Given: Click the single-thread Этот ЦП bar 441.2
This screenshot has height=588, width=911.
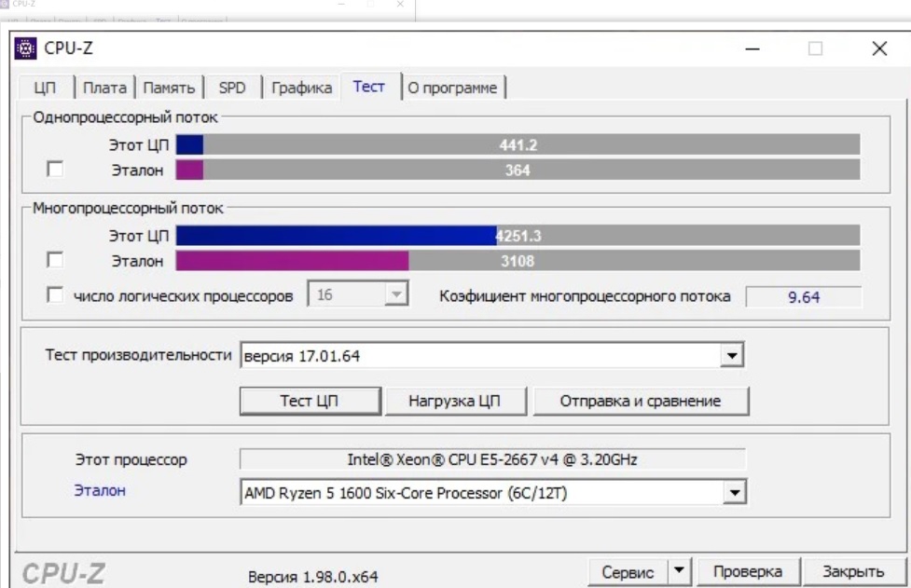Looking at the screenshot, I should coord(518,144).
